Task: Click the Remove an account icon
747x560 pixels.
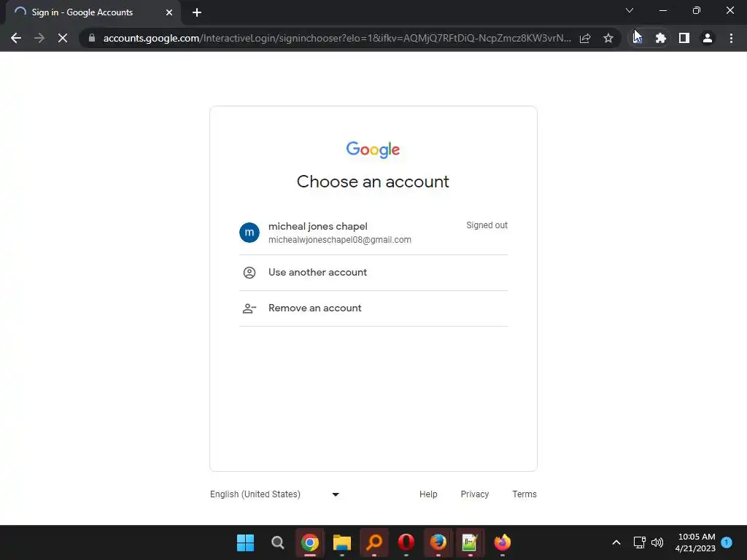Action: (249, 308)
